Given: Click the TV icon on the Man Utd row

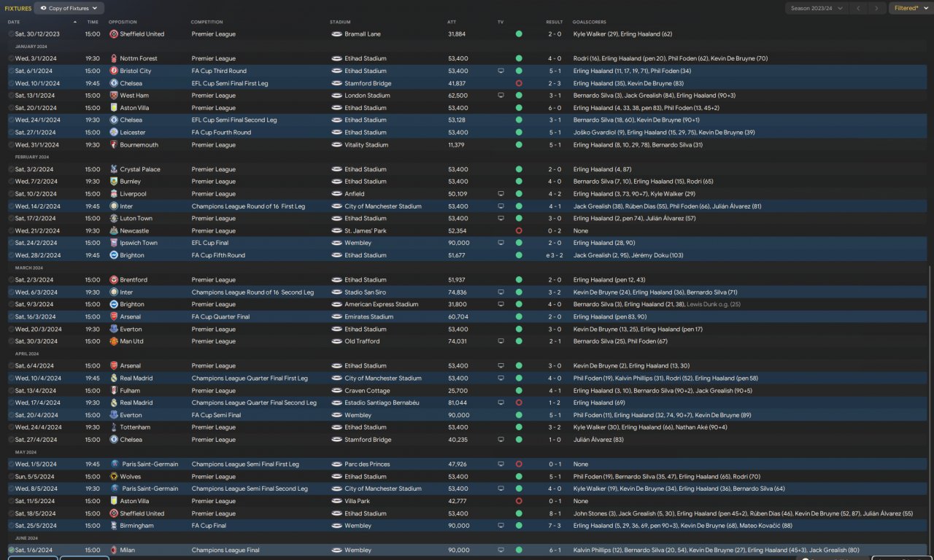Looking at the screenshot, I should tap(501, 341).
